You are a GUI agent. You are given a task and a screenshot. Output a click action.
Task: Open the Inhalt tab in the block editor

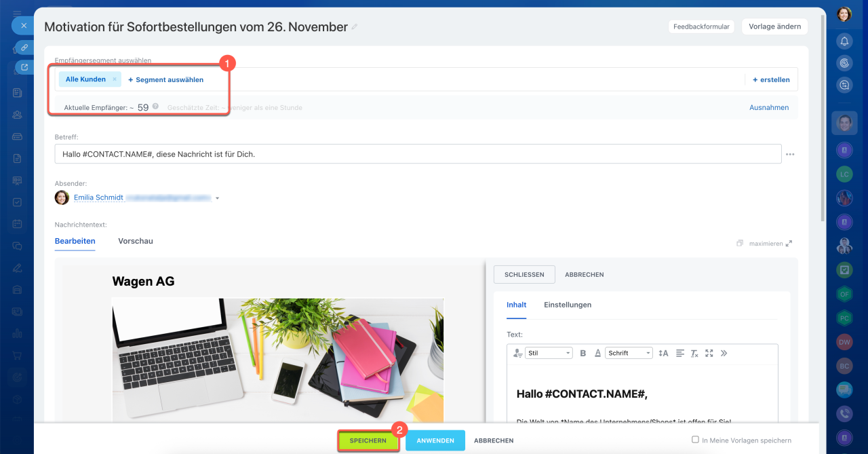point(517,305)
